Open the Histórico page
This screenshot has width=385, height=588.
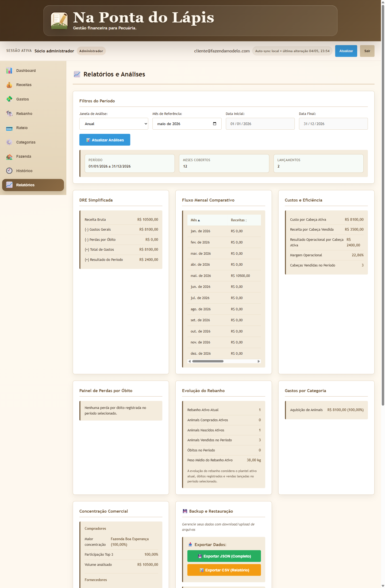pyautogui.click(x=33, y=171)
